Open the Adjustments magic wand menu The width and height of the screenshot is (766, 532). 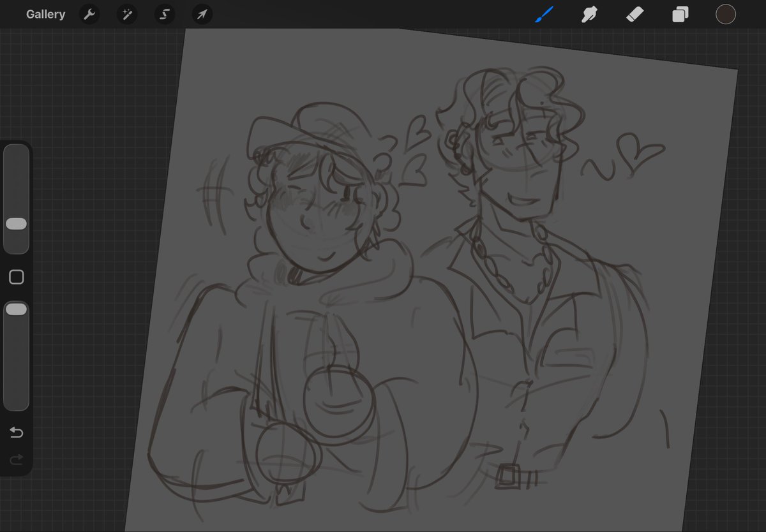pos(127,14)
